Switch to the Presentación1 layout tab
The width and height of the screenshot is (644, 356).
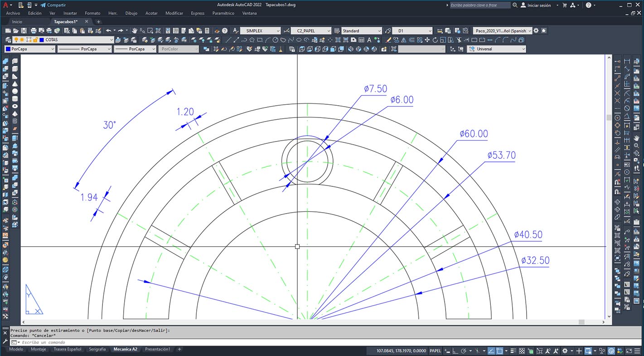point(157,350)
